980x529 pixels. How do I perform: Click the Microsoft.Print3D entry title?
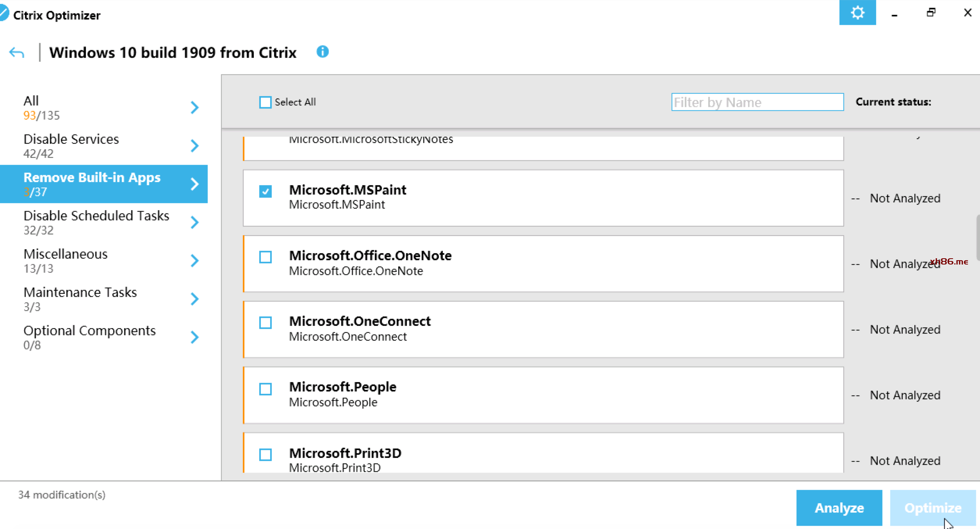(x=345, y=453)
